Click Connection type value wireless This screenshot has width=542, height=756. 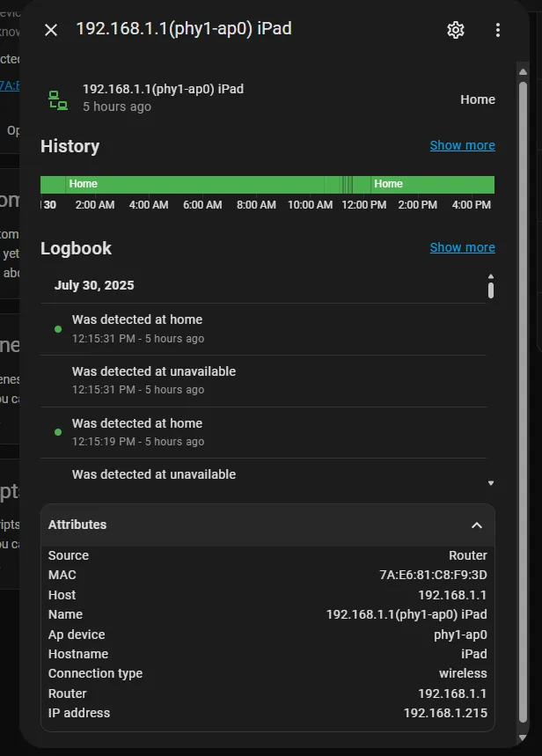(463, 673)
